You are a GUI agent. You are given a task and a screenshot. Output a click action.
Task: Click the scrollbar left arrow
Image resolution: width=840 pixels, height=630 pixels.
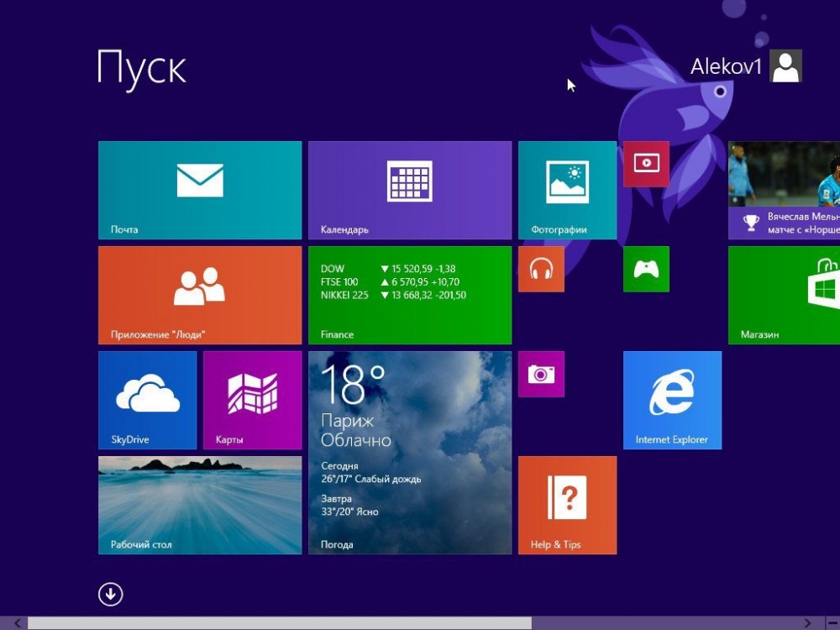click(18, 623)
